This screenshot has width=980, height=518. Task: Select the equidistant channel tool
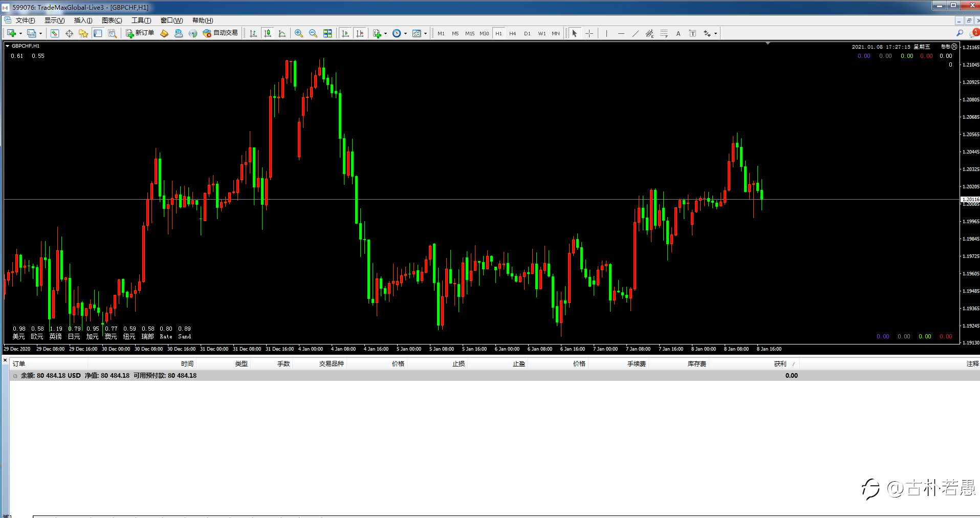(x=649, y=33)
